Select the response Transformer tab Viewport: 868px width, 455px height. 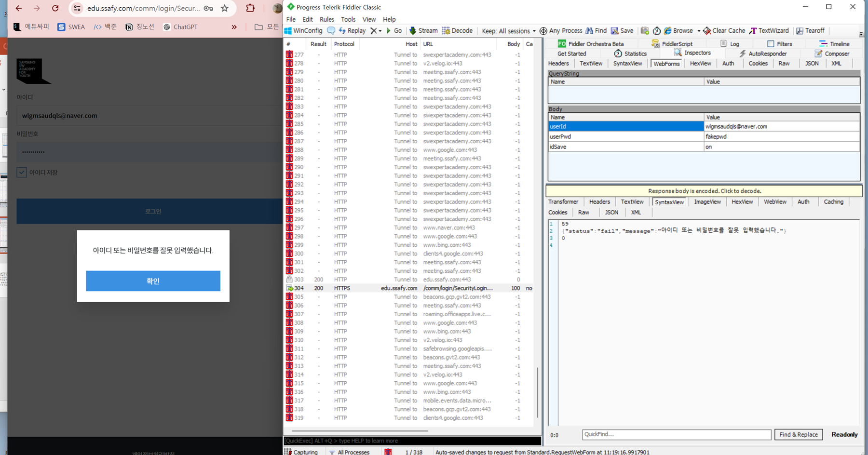click(x=563, y=202)
